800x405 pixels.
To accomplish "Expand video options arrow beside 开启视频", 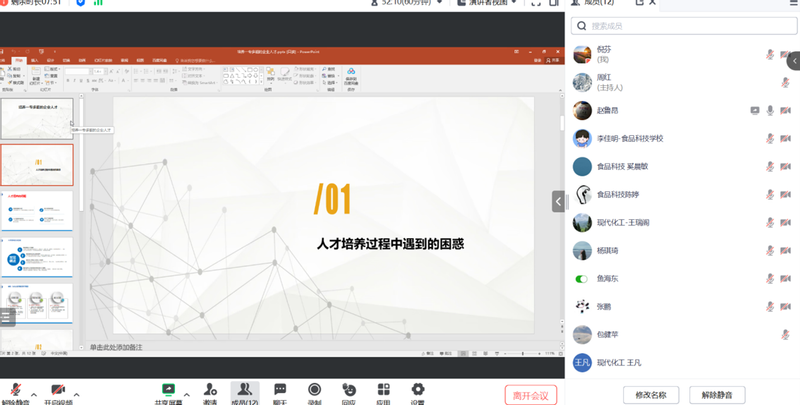I will pyautogui.click(x=77, y=394).
